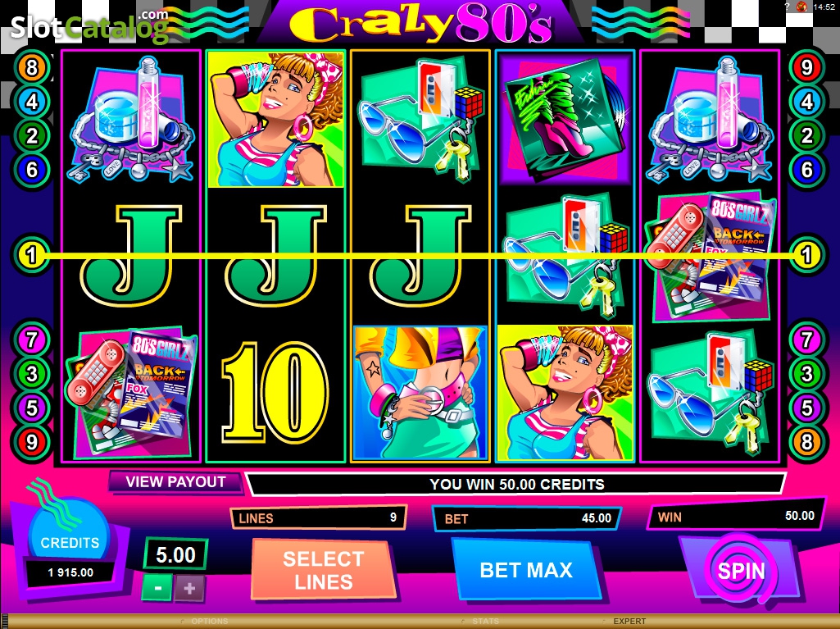Click the View Payout button

(x=175, y=481)
